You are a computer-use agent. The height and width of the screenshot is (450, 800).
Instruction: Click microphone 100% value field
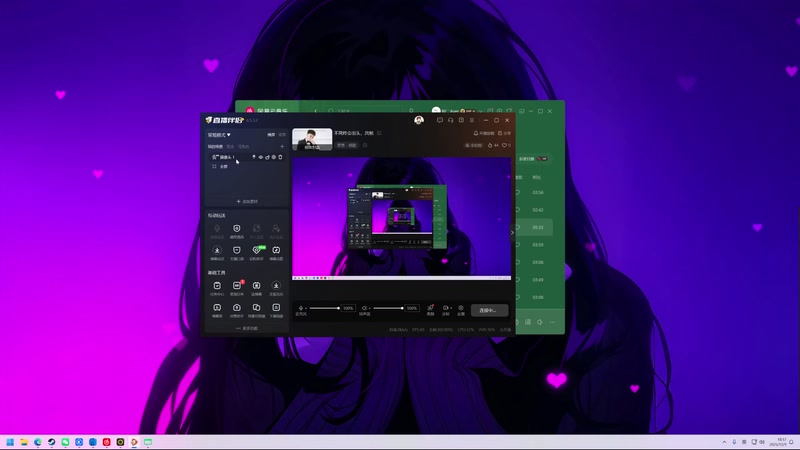348,308
